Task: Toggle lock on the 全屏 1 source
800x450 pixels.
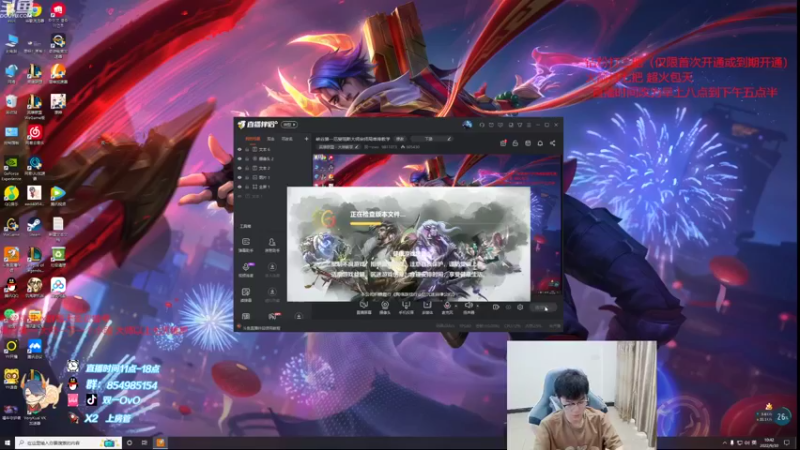Action: point(247,187)
